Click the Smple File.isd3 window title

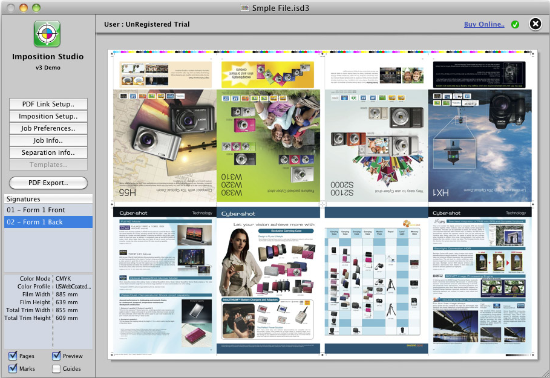pyautogui.click(x=281, y=8)
